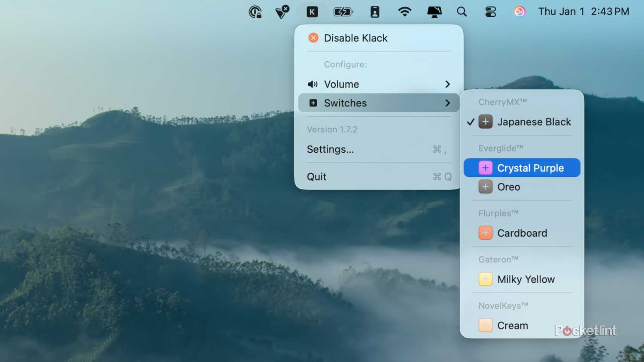This screenshot has width=644, height=362.
Task: Click the orange Disable Klack icon
Action: pyautogui.click(x=313, y=38)
